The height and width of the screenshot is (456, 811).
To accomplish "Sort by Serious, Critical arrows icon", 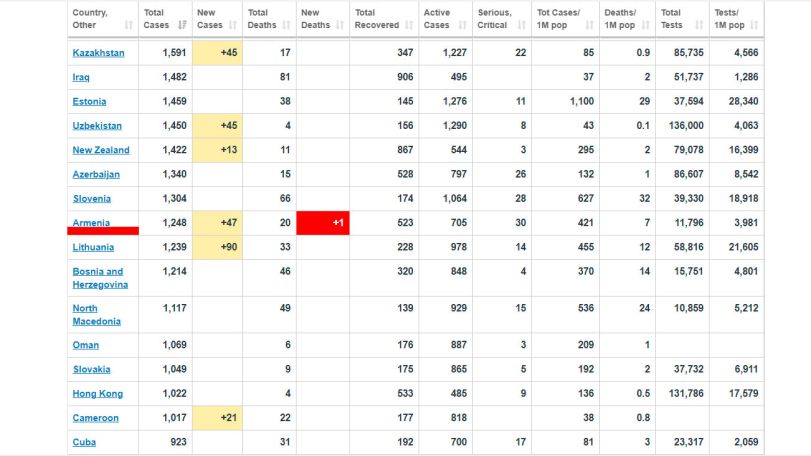I will coord(521,25).
